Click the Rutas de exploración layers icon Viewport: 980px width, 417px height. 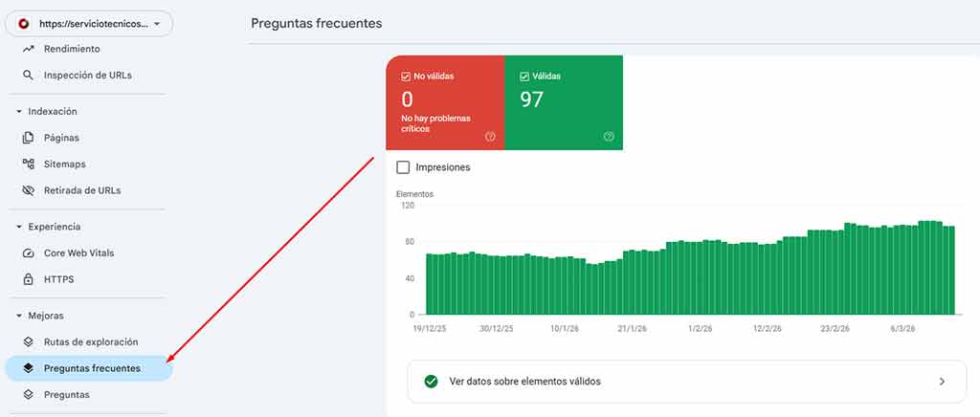pos(28,341)
